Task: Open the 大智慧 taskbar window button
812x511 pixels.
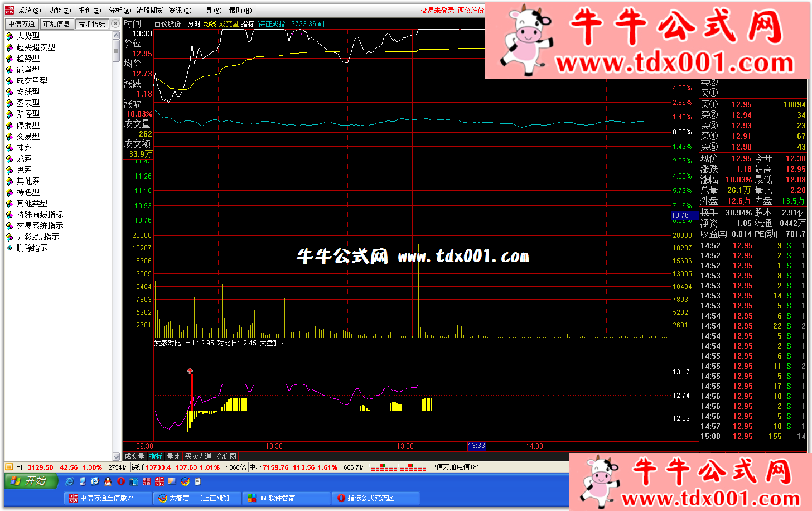Action: (197, 498)
